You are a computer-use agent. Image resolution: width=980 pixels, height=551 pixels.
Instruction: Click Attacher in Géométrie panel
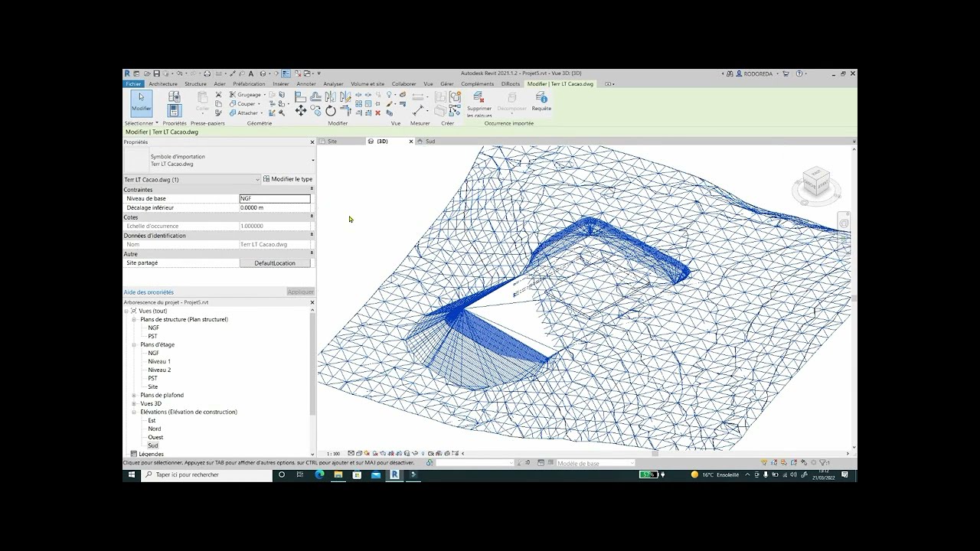[244, 112]
